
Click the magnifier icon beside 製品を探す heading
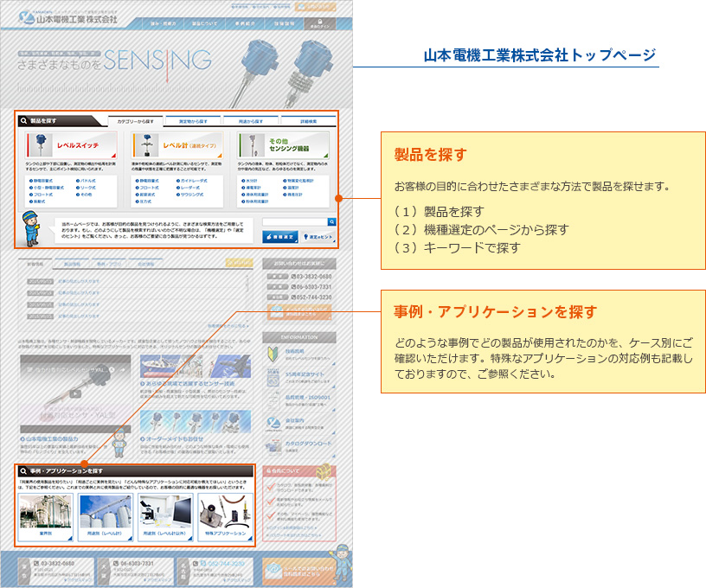[22, 121]
